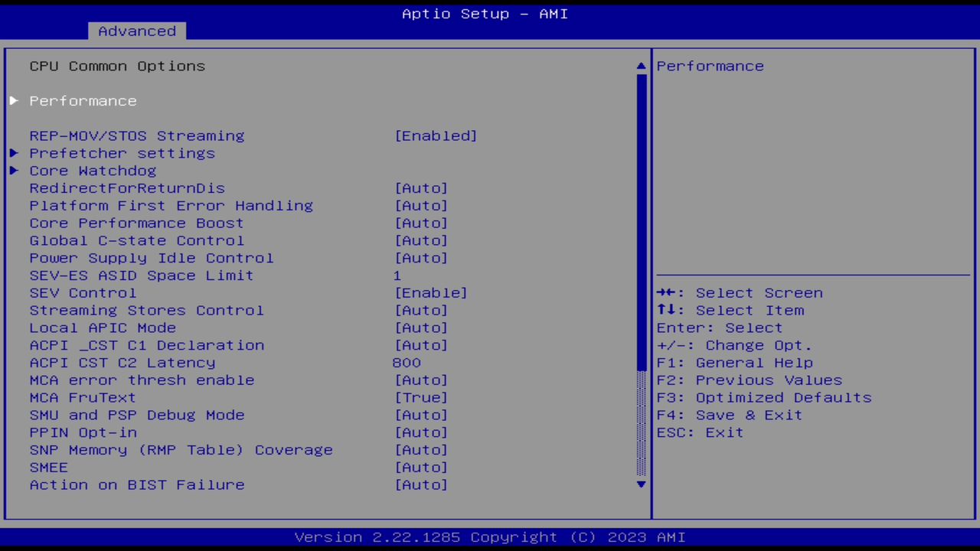
Task: Click F4: Save & Exit hint
Action: tap(730, 416)
